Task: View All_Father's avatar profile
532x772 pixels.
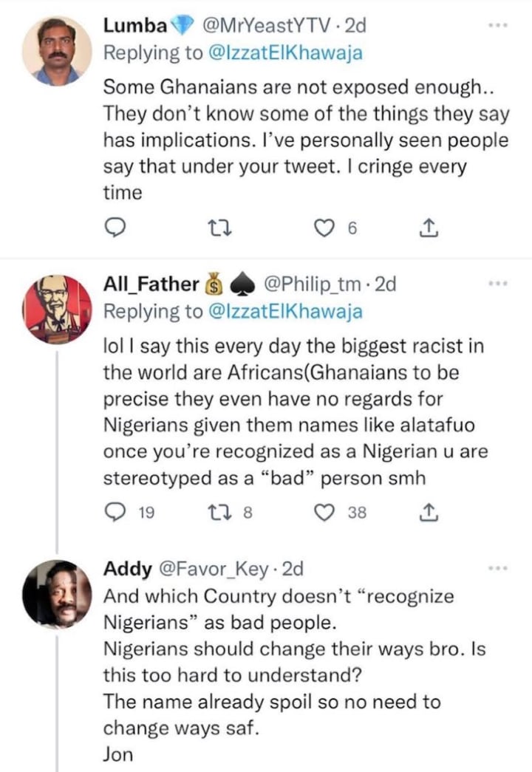Action: tap(56, 310)
